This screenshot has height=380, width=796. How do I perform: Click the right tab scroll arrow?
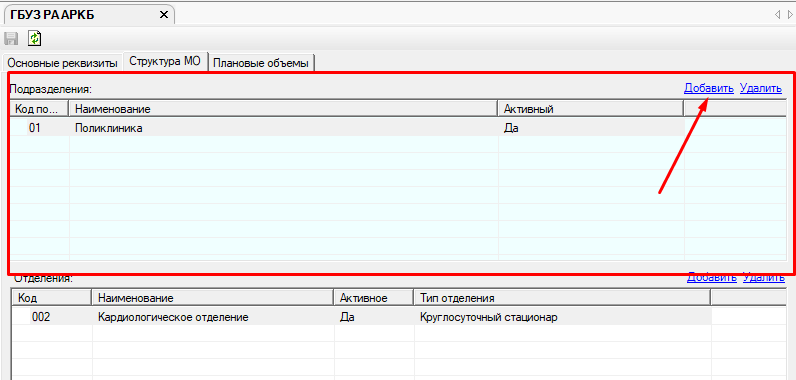coord(790,15)
